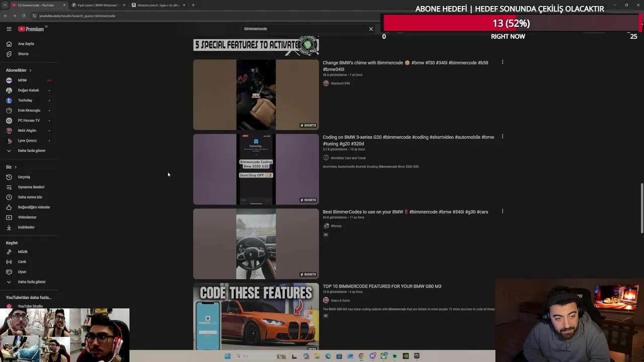
Task: Expand Daha fazla göster under Keşfet
Action: (31, 282)
